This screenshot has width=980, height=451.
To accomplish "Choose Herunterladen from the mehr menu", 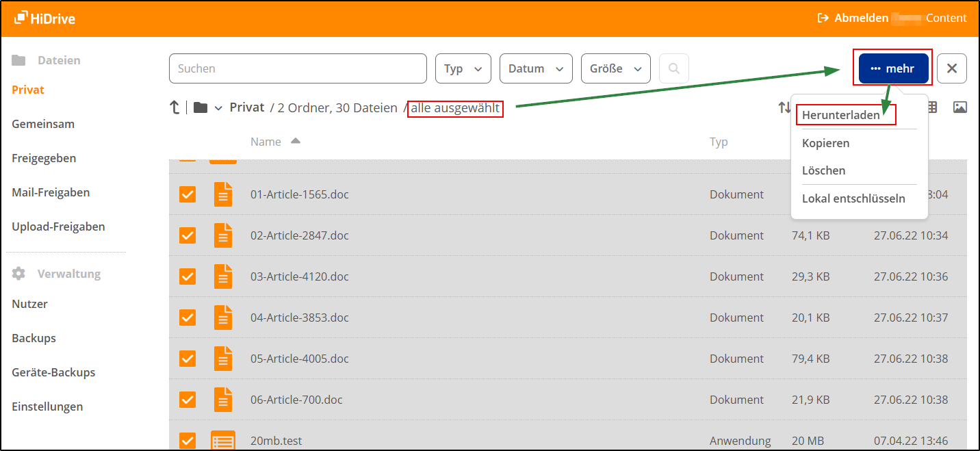I will click(x=841, y=115).
